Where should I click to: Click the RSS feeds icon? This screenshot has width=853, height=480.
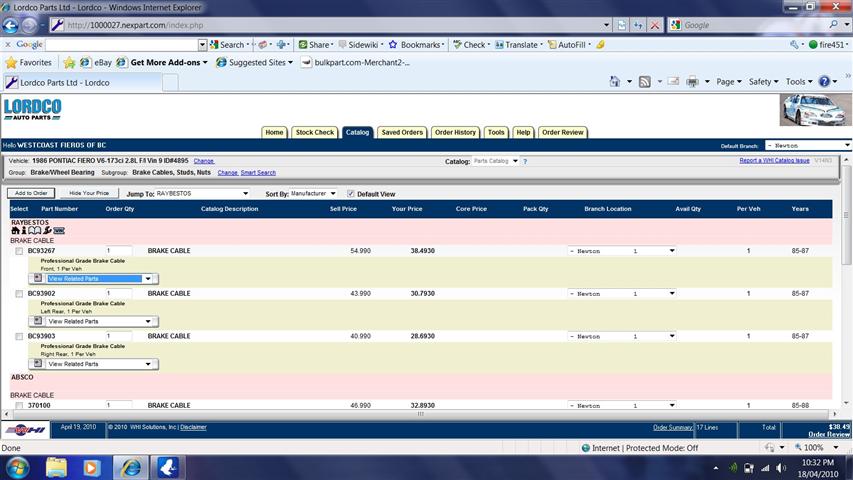point(645,82)
